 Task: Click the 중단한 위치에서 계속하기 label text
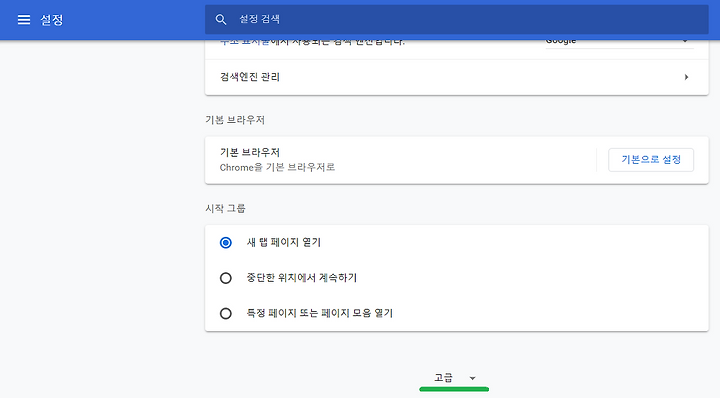[x=302, y=277]
